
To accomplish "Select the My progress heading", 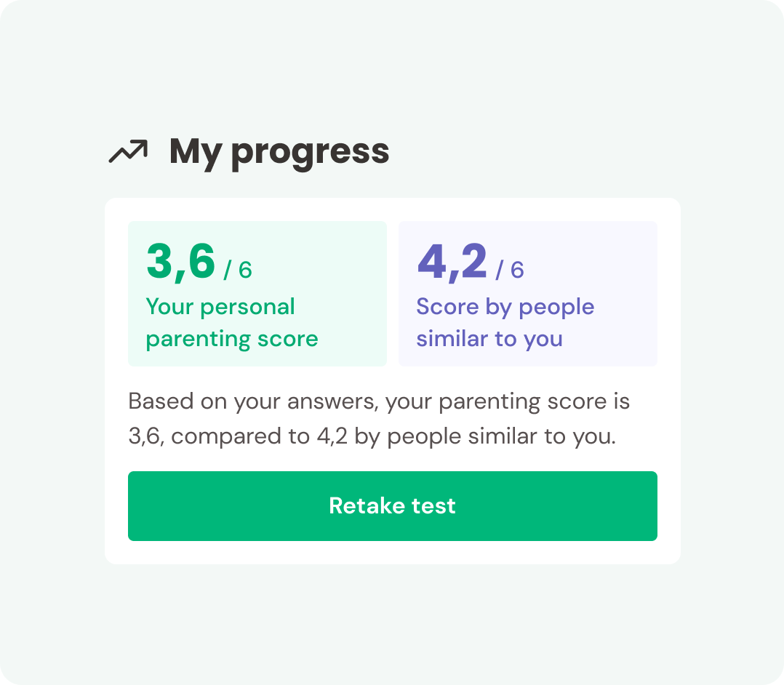I will point(279,153).
